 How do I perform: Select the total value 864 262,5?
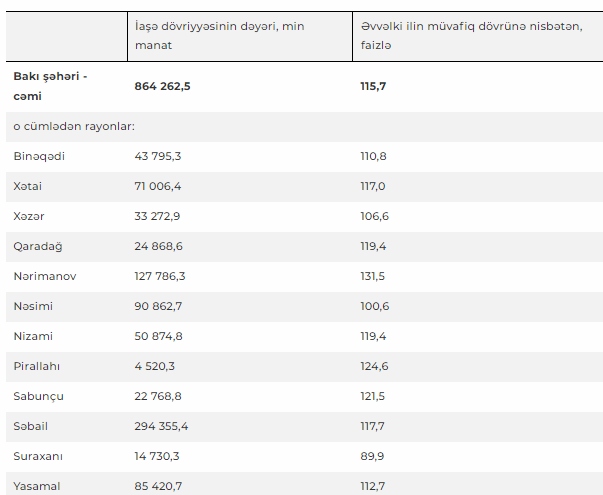tap(162, 86)
